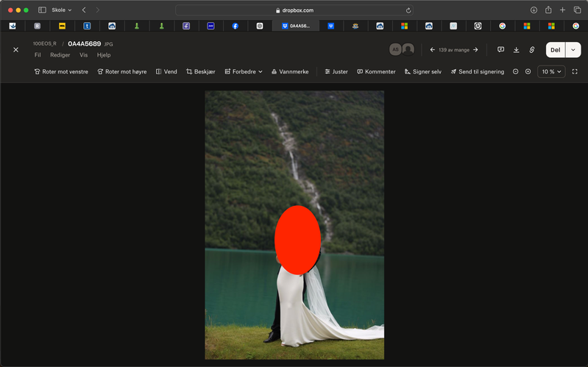588x367 pixels.
Task: Click the Del share button
Action: (x=555, y=50)
